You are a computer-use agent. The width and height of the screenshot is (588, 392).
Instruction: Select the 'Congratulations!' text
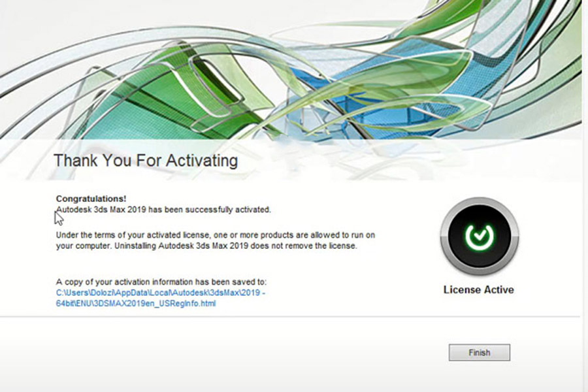point(91,199)
